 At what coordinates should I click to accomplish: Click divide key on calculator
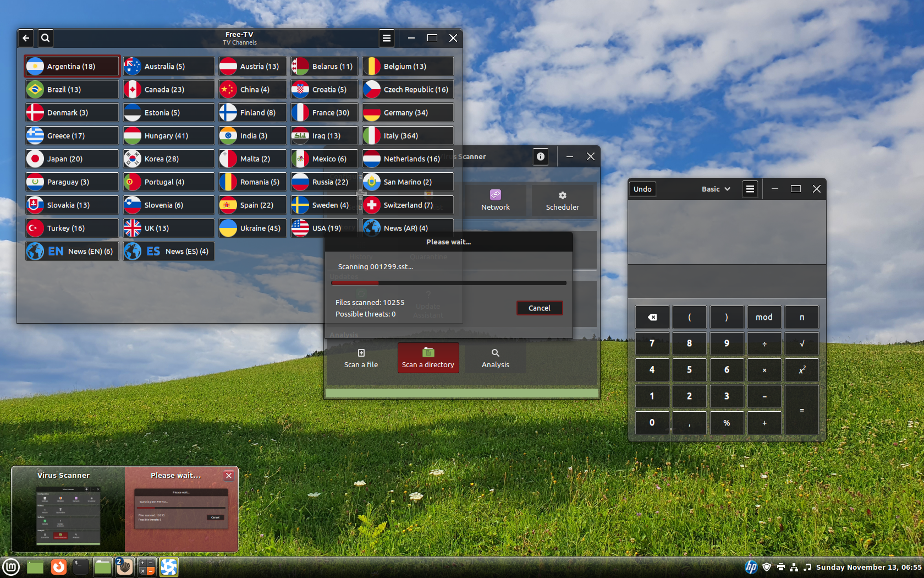[765, 343]
